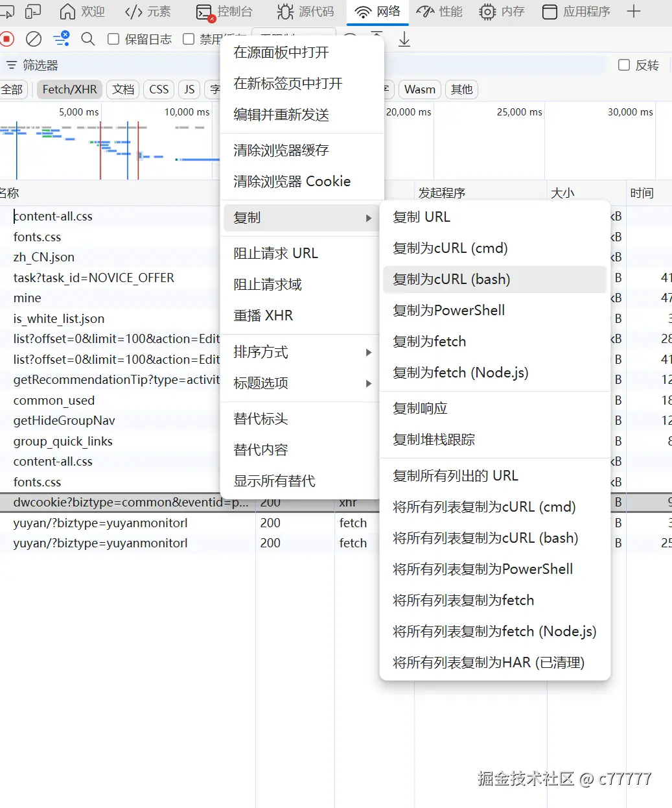Image resolution: width=672 pixels, height=808 pixels.
Task: Choose 替代标头
Action: 302,419
